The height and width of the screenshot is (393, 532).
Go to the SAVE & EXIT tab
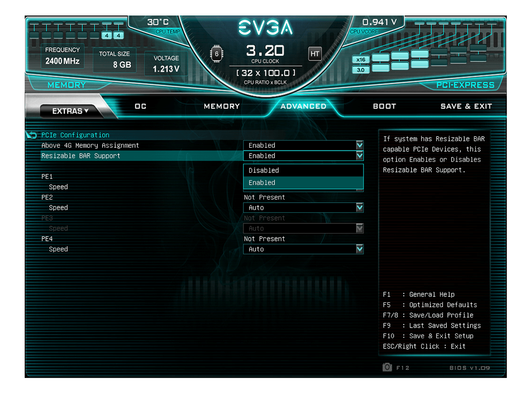tap(466, 106)
